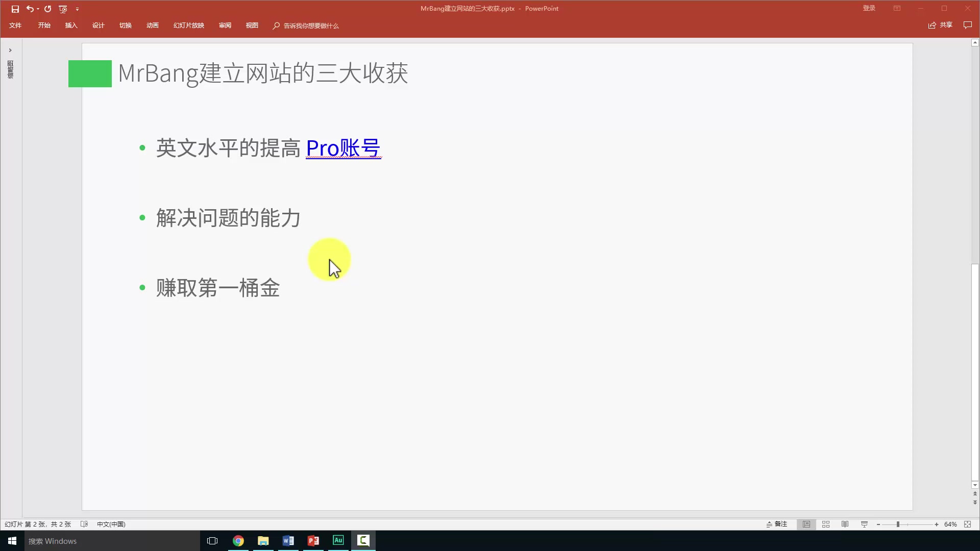Click the vertical scrollbar thumb
The image size is (980, 551).
tap(975, 371)
